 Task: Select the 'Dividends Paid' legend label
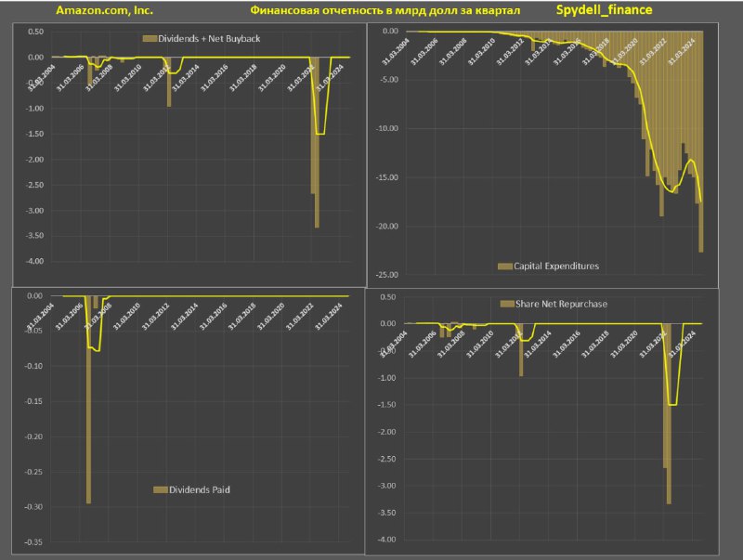click(x=200, y=489)
